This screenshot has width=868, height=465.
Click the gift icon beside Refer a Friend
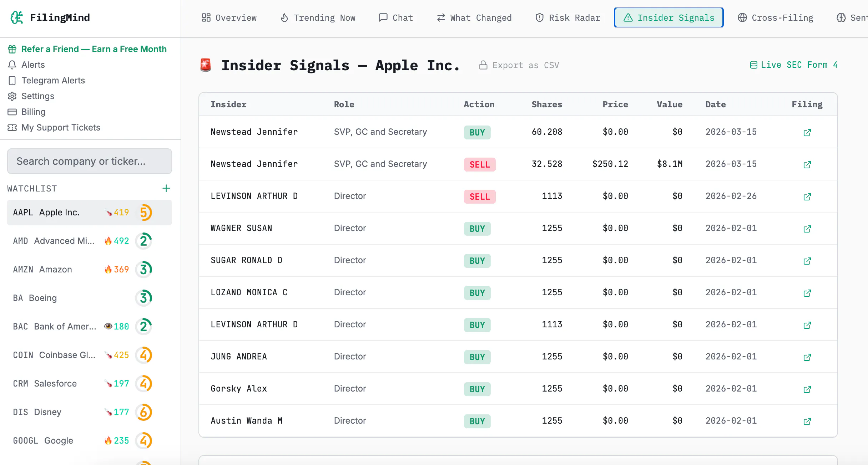pyautogui.click(x=12, y=49)
